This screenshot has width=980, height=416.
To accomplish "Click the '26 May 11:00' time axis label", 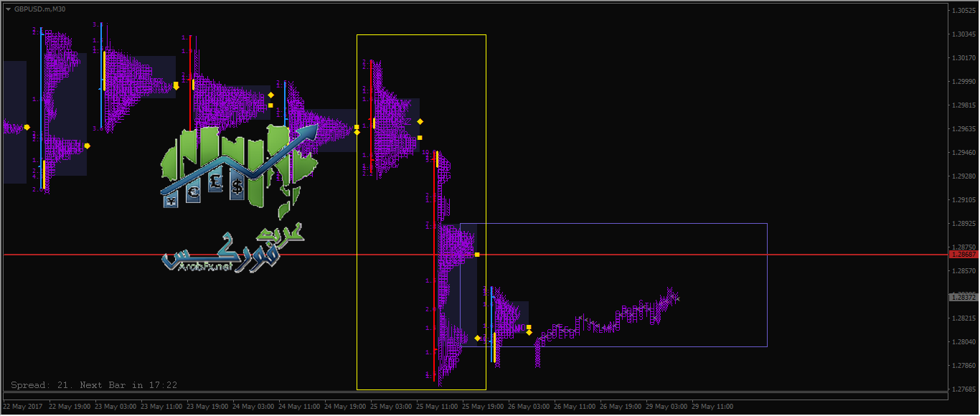I will tap(575, 407).
